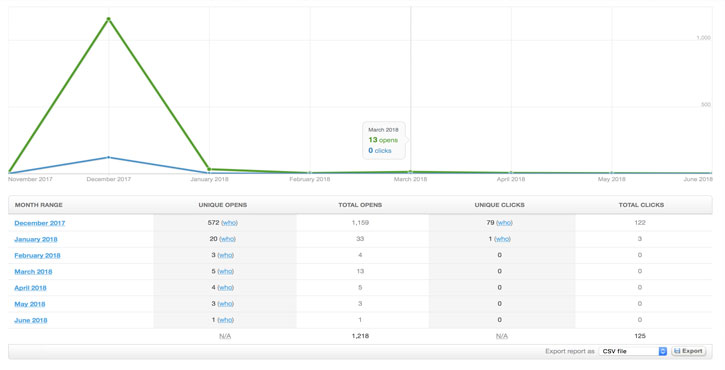This screenshot has height=370, width=725.
Task: Click the N/A under Unique Clicks column
Action: 502,336
